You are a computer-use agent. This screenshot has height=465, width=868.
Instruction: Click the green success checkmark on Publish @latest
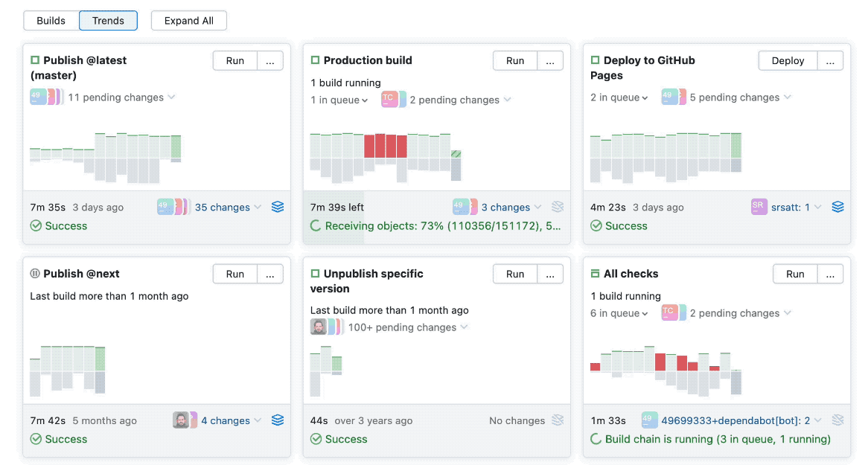tap(36, 225)
